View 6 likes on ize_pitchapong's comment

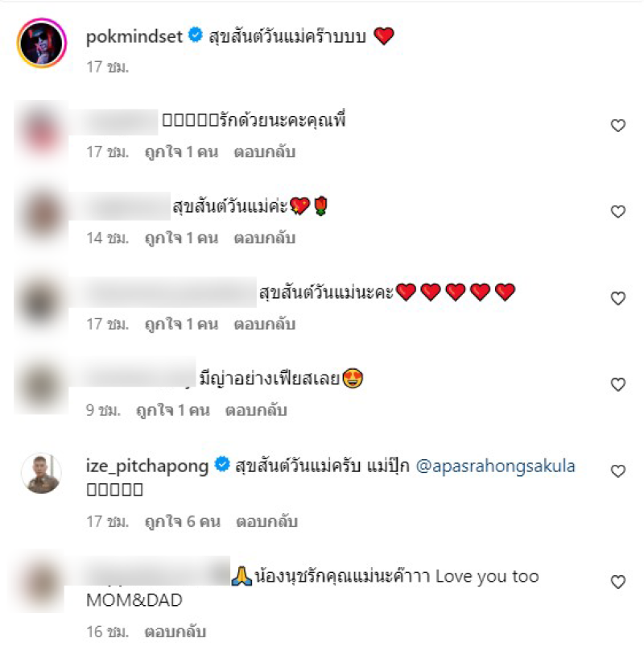182,521
